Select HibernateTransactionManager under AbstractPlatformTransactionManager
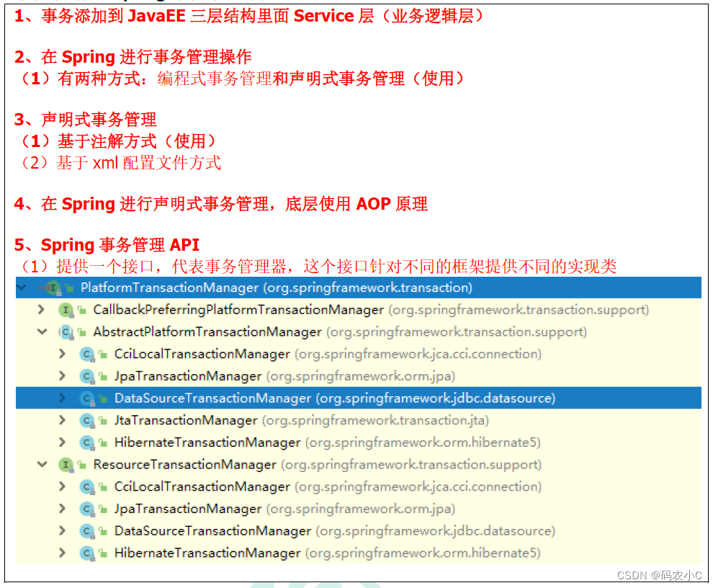 pyautogui.click(x=359, y=442)
